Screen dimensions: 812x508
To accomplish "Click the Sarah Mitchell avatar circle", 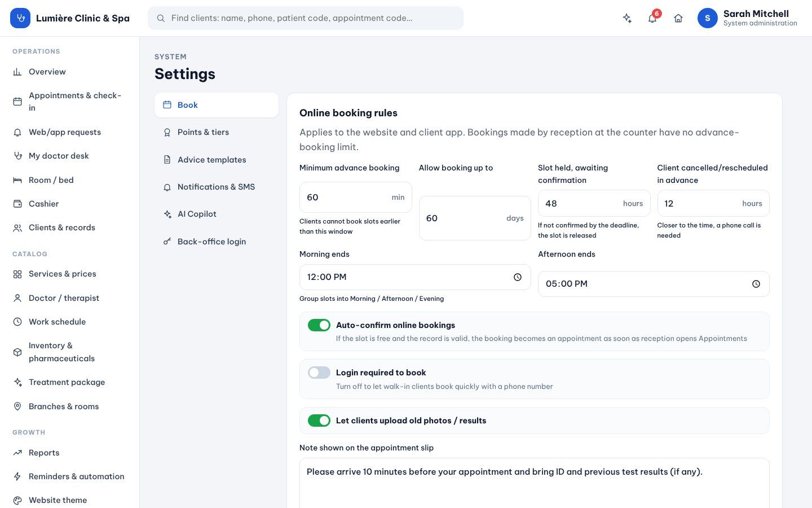I will [x=708, y=18].
